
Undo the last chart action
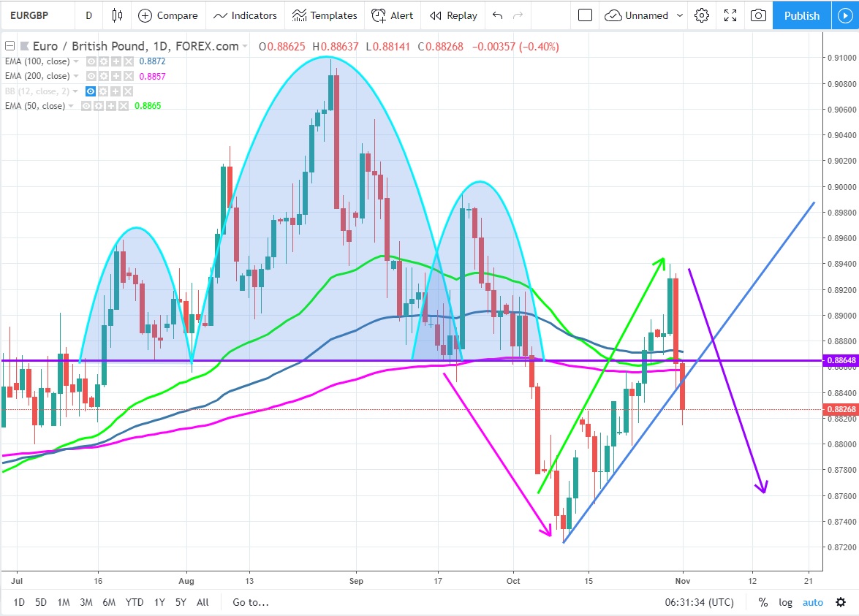(498, 15)
